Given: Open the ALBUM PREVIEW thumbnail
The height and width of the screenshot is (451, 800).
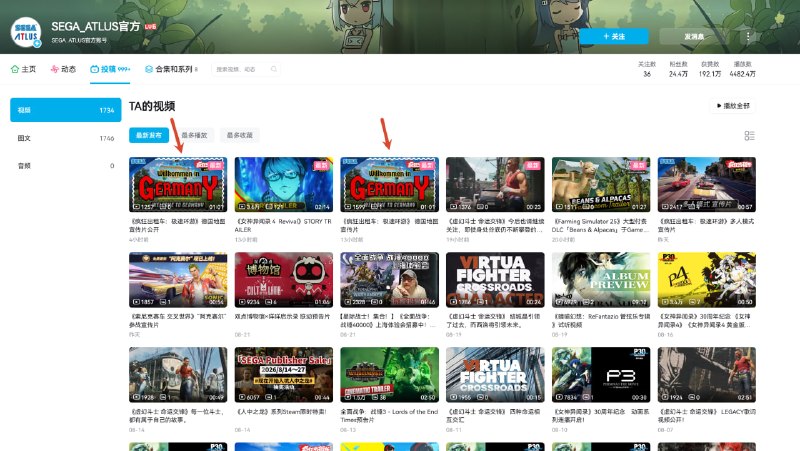Looking at the screenshot, I should pyautogui.click(x=601, y=279).
